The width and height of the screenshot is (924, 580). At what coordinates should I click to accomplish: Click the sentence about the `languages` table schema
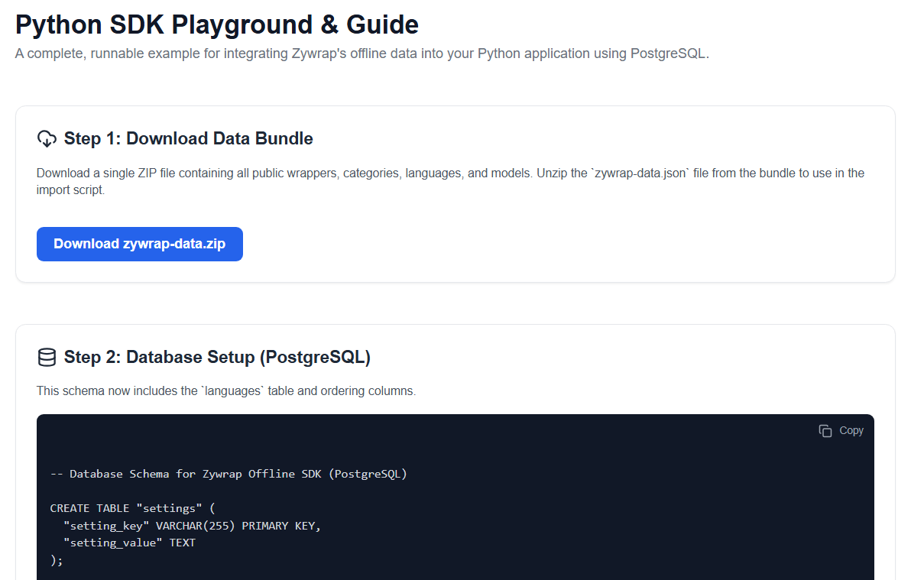(226, 390)
